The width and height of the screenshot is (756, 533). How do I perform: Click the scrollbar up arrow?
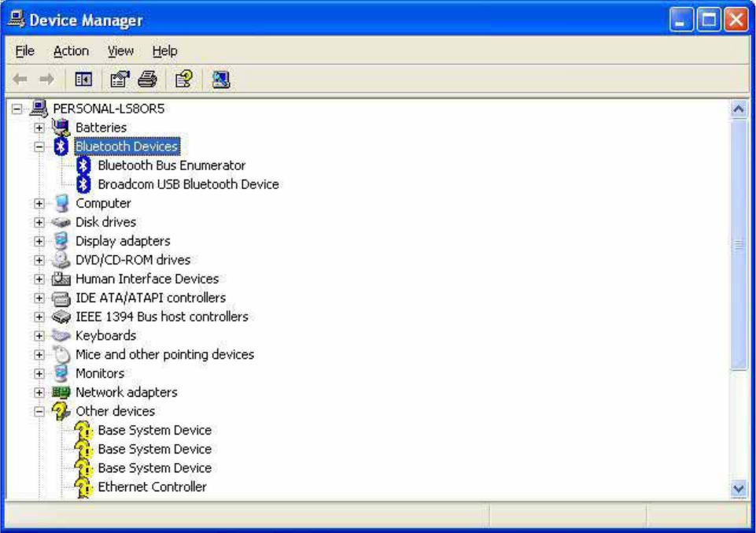(x=739, y=109)
